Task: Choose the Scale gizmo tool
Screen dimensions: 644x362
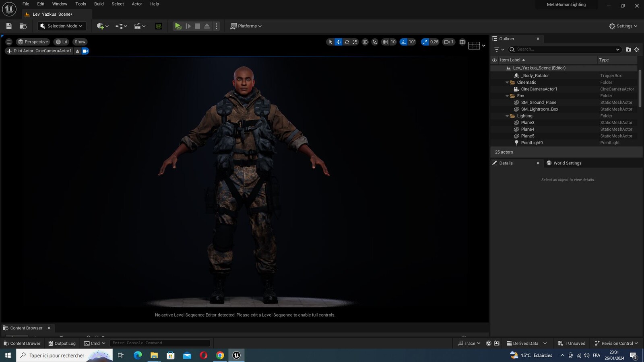Action: click(355, 42)
